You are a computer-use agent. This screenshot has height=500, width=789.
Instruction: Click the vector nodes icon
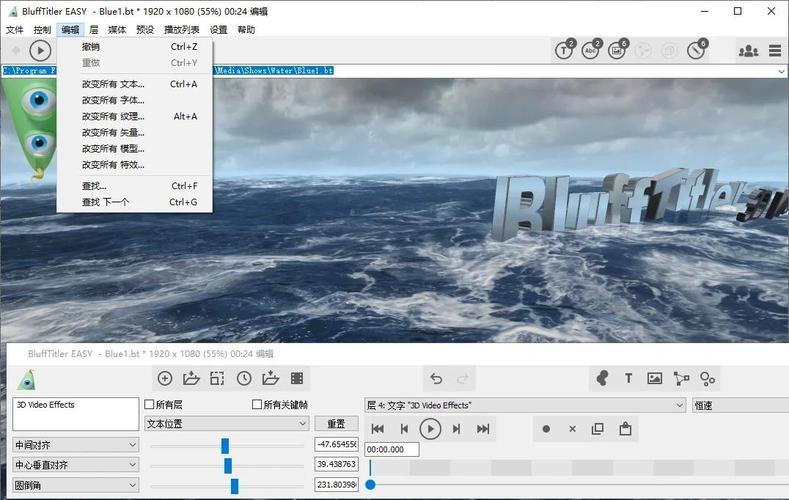(x=681, y=378)
